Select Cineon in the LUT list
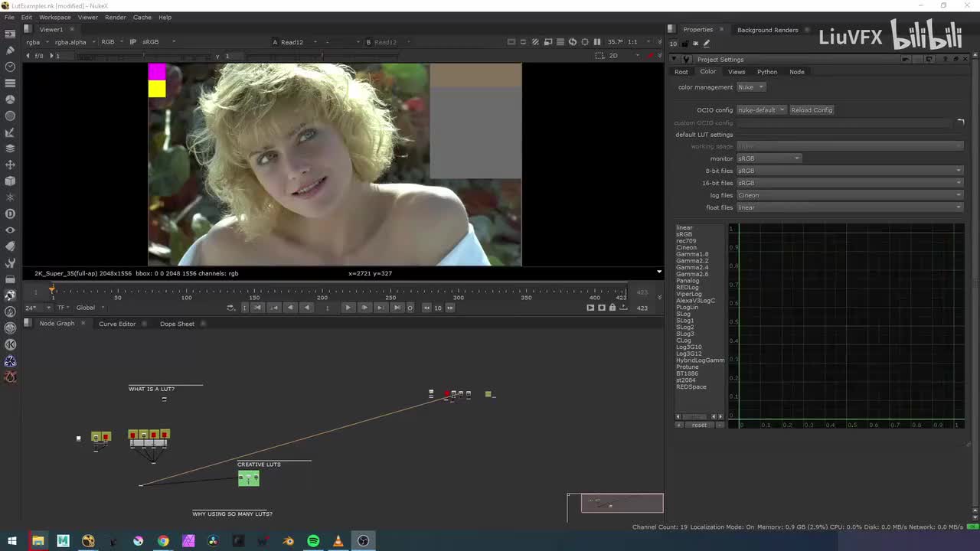980x551 pixels. click(687, 248)
